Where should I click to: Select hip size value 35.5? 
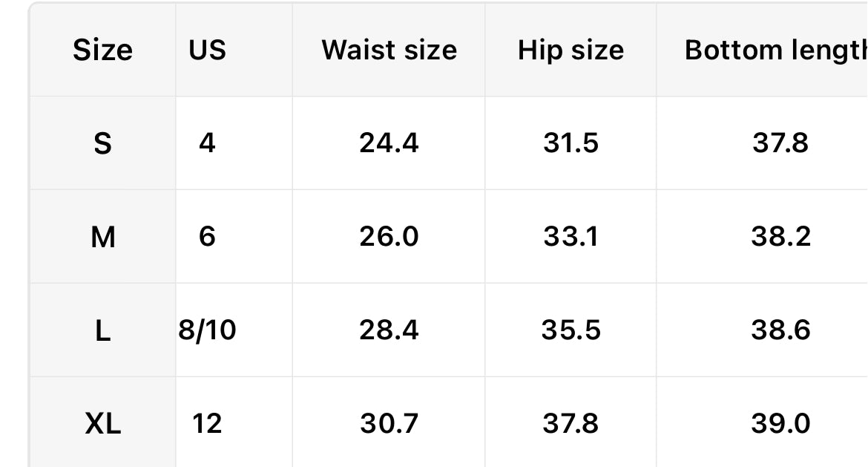[x=571, y=330]
